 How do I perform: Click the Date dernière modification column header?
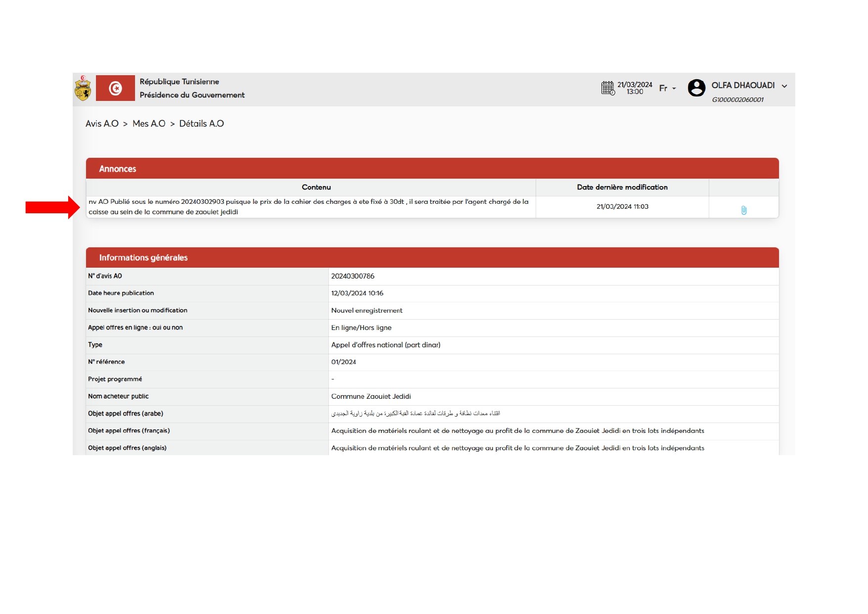click(622, 187)
